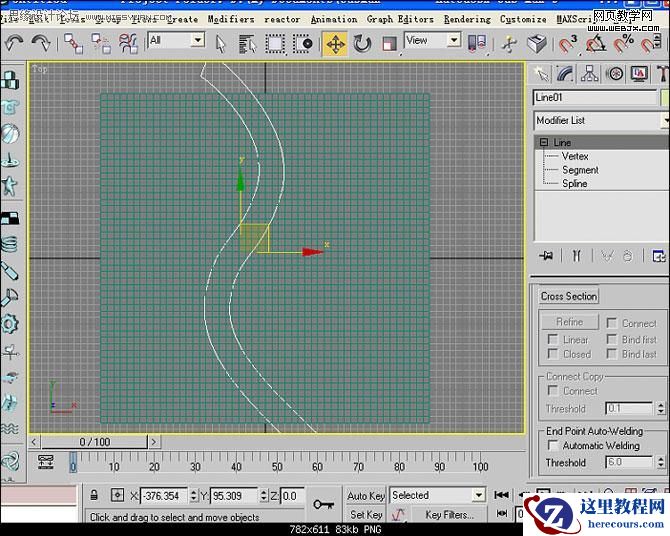Adjust the Connect Copy Threshold spinner

click(661, 408)
